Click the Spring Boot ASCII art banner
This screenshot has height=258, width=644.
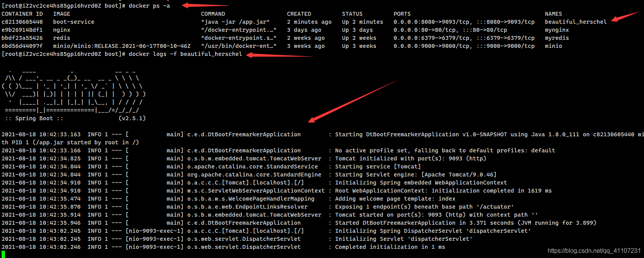tap(74, 91)
